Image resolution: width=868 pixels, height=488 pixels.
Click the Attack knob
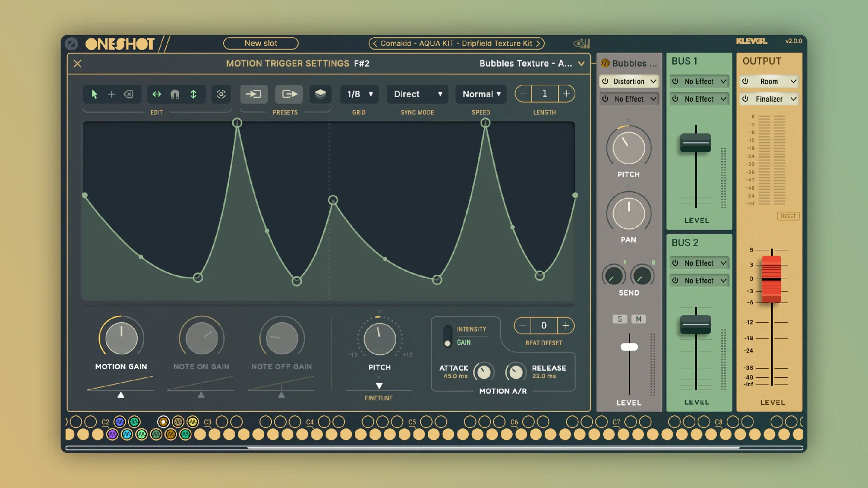(483, 372)
